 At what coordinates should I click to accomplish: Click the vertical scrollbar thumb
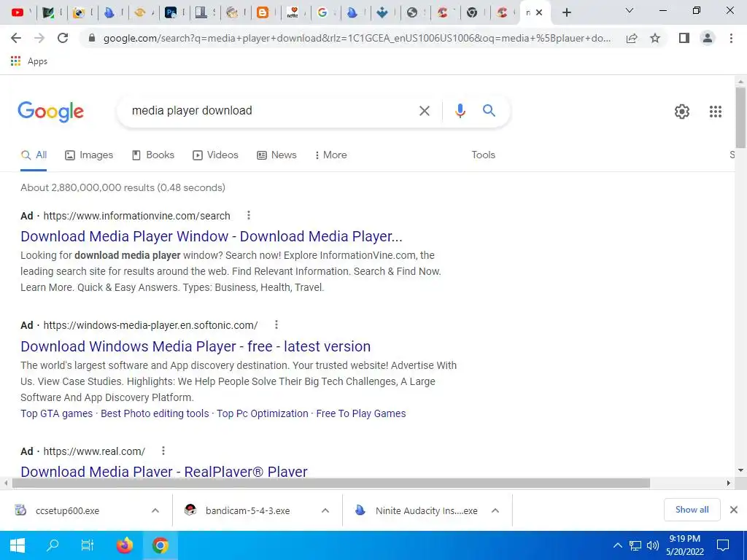click(x=740, y=117)
